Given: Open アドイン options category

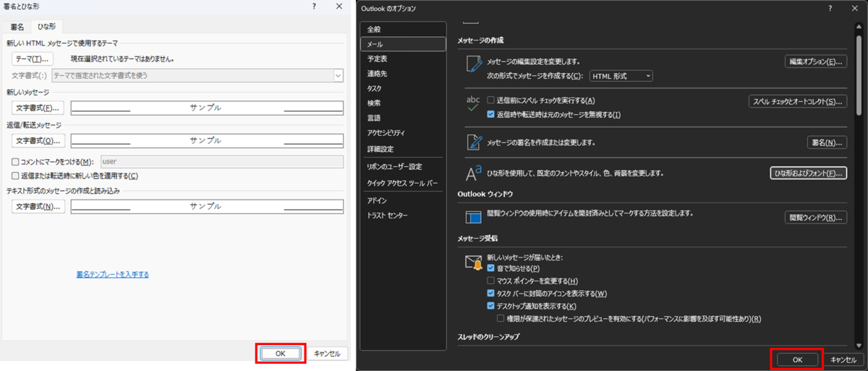Looking at the screenshot, I should [x=403, y=200].
